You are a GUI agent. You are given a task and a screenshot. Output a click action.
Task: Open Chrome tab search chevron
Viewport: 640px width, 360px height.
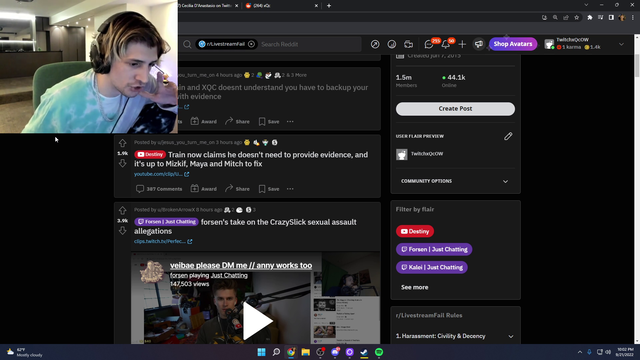tap(586, 5)
